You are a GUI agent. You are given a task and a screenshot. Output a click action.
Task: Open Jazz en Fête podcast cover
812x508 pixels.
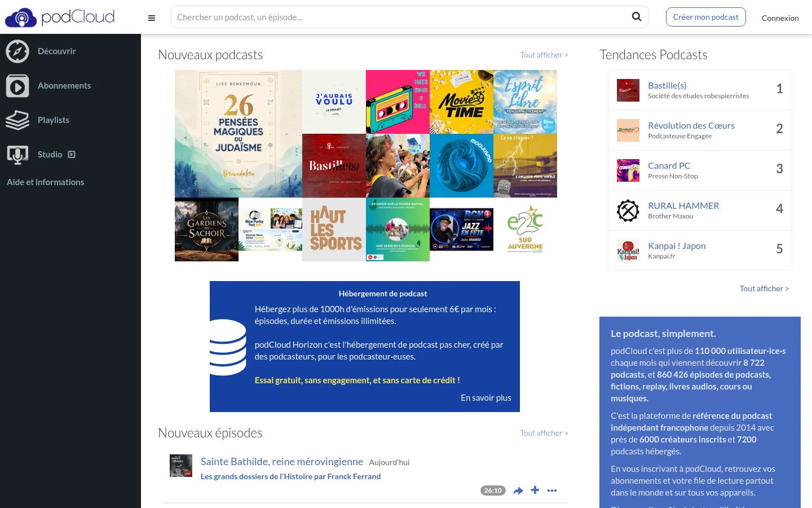(461, 229)
